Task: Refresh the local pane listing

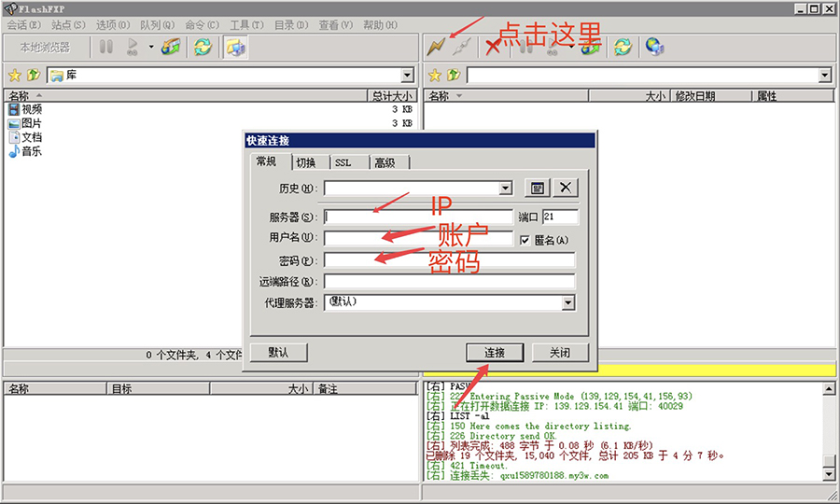Action: tap(203, 47)
